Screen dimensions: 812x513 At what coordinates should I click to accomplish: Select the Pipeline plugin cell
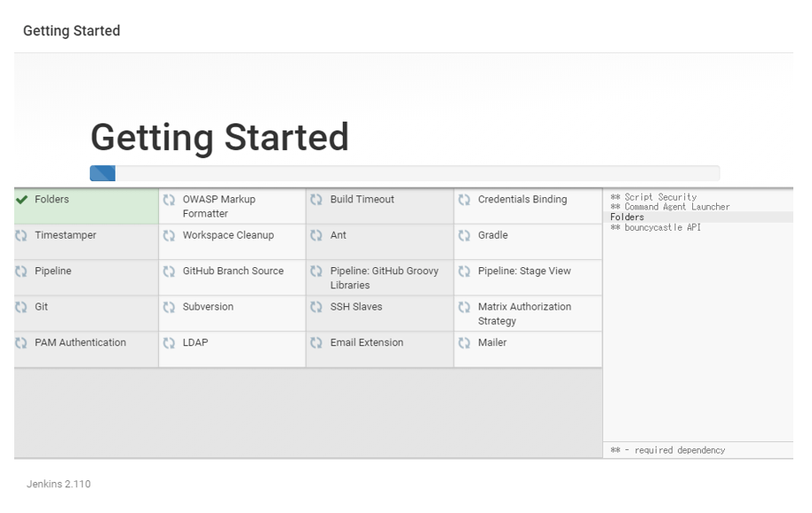pyautogui.click(x=86, y=277)
